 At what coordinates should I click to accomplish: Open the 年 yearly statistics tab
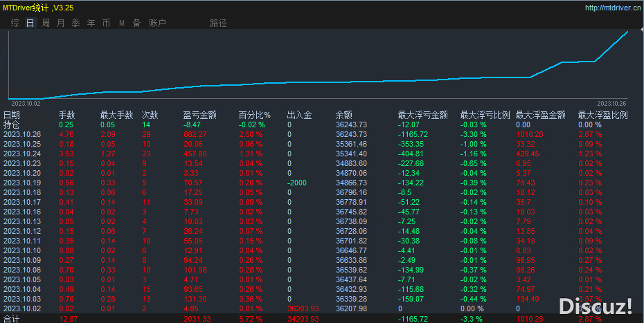[91, 23]
